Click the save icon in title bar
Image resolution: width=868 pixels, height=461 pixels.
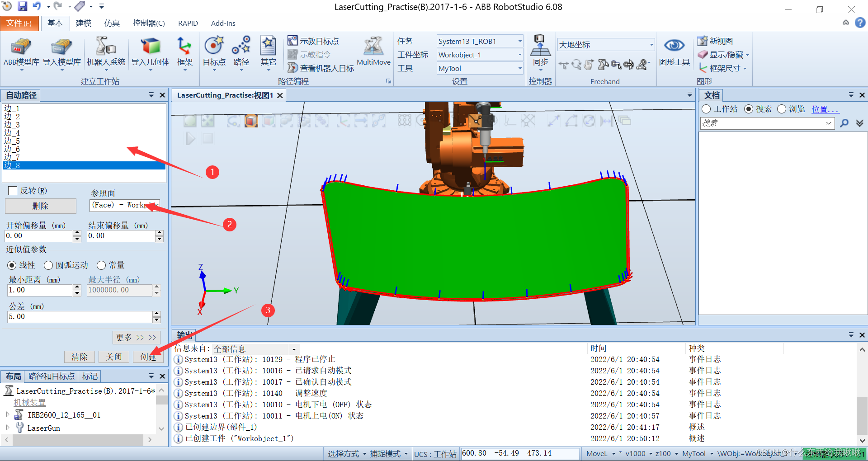point(22,6)
